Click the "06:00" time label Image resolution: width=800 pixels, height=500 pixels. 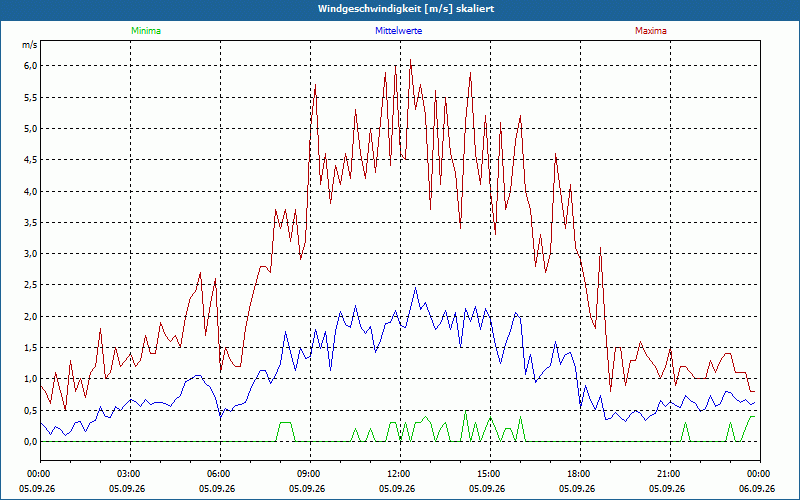pyautogui.click(x=220, y=474)
